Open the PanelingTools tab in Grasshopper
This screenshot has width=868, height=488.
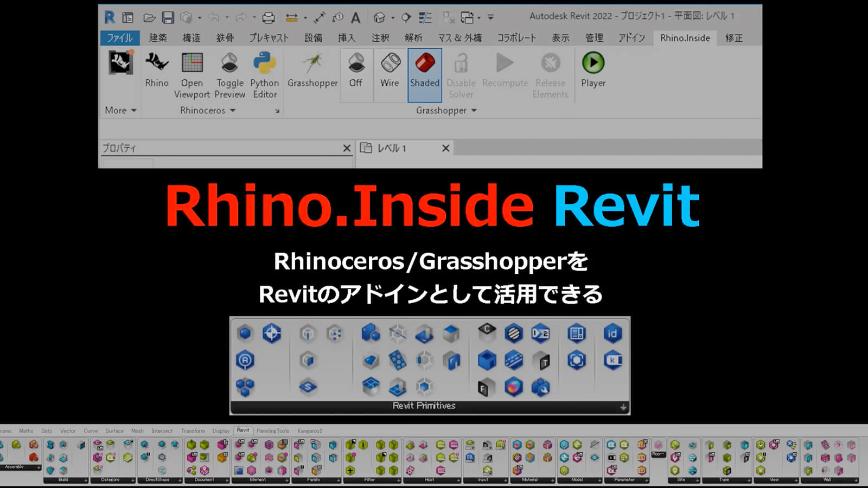pyautogui.click(x=273, y=431)
